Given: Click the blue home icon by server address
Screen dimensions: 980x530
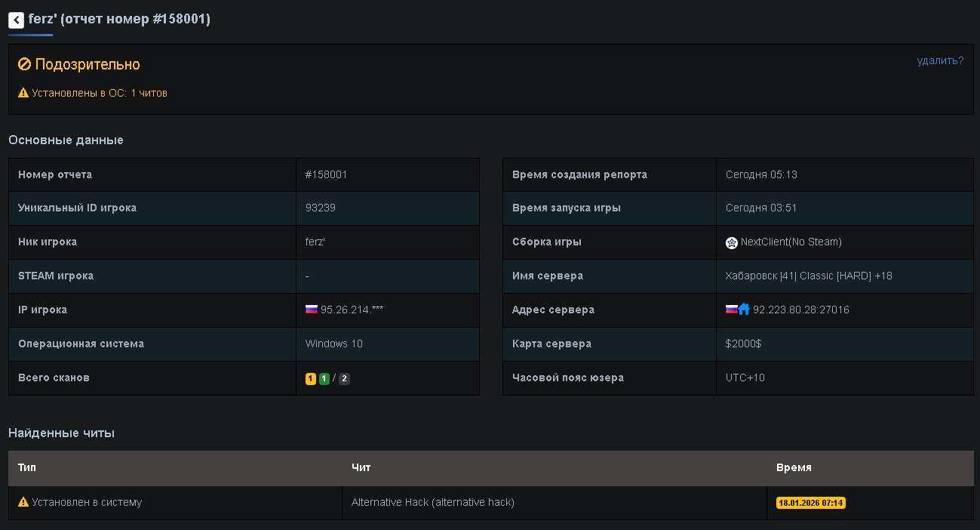Looking at the screenshot, I should [744, 310].
